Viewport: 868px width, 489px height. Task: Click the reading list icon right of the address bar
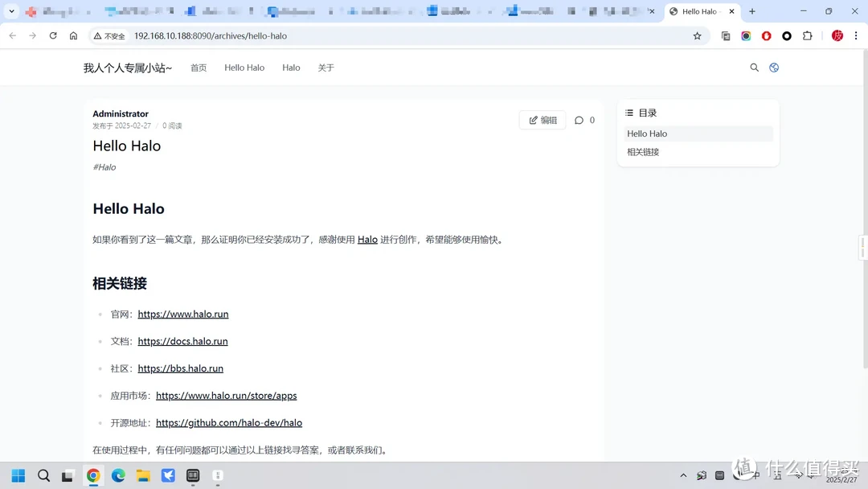[726, 36]
